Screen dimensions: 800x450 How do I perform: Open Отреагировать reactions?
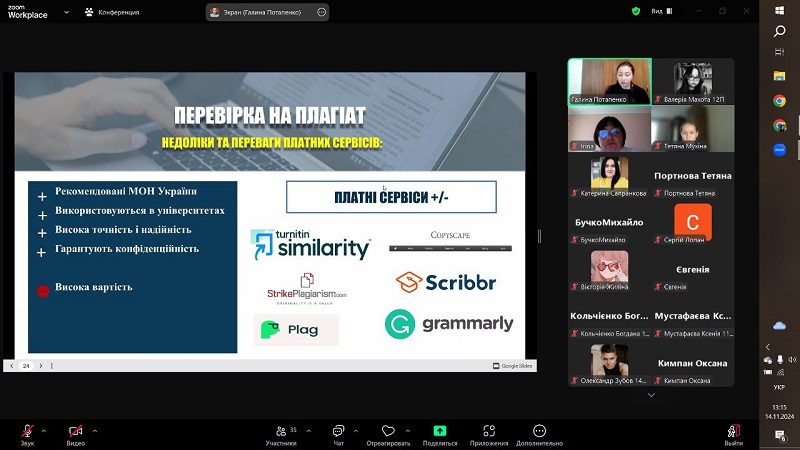[x=388, y=435]
